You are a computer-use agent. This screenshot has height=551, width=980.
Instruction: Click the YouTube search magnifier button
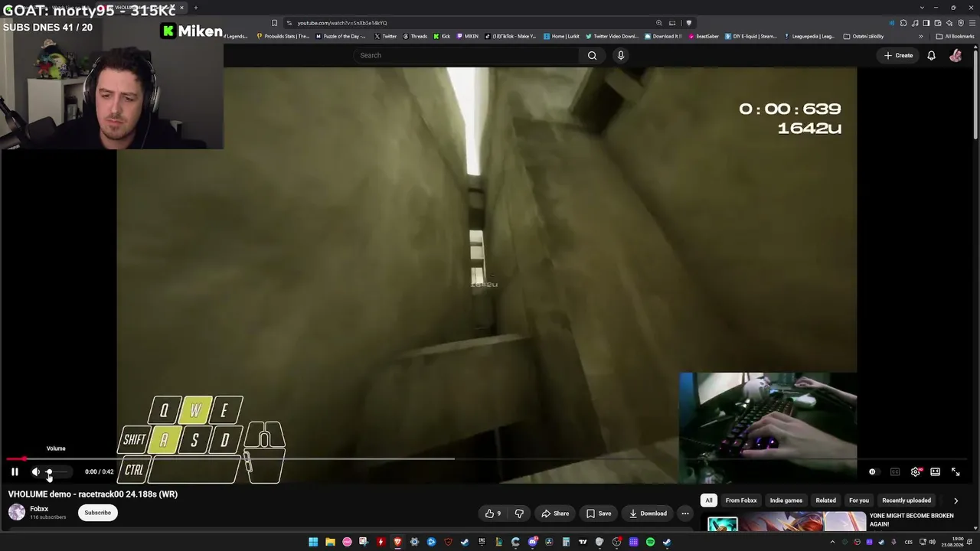point(592,55)
